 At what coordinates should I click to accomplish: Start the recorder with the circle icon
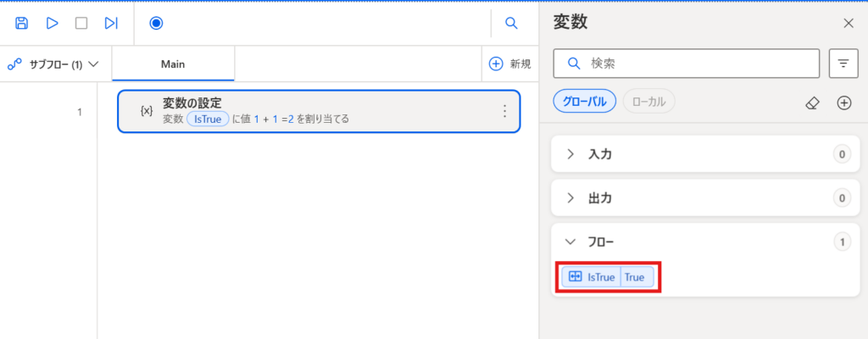(x=157, y=23)
